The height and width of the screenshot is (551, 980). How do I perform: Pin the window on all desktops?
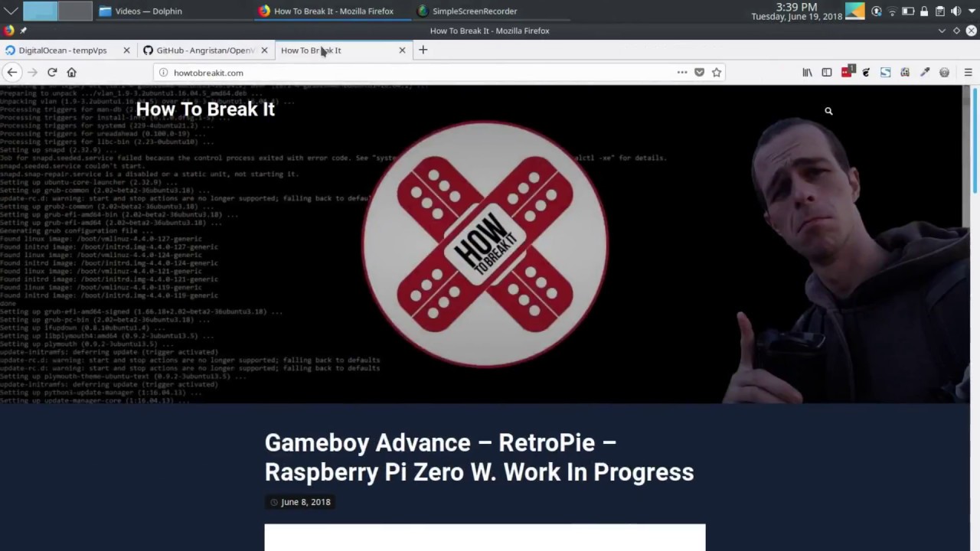pos(23,31)
